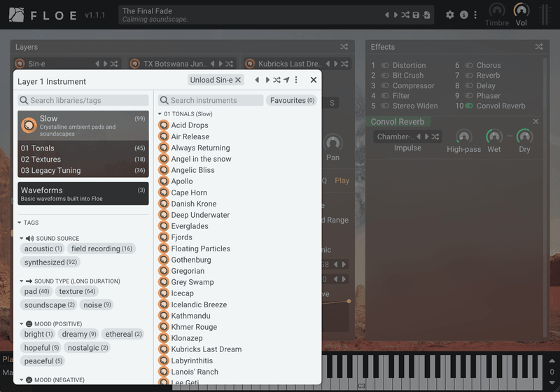The width and height of the screenshot is (560, 392).
Task: Turn on the Chorus effect toggle
Action: tap(469, 65)
